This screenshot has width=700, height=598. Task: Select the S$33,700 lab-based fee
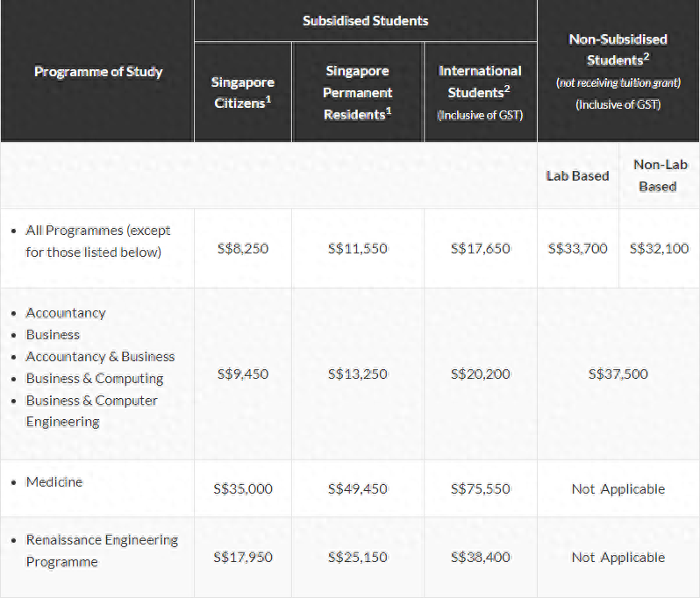click(577, 249)
